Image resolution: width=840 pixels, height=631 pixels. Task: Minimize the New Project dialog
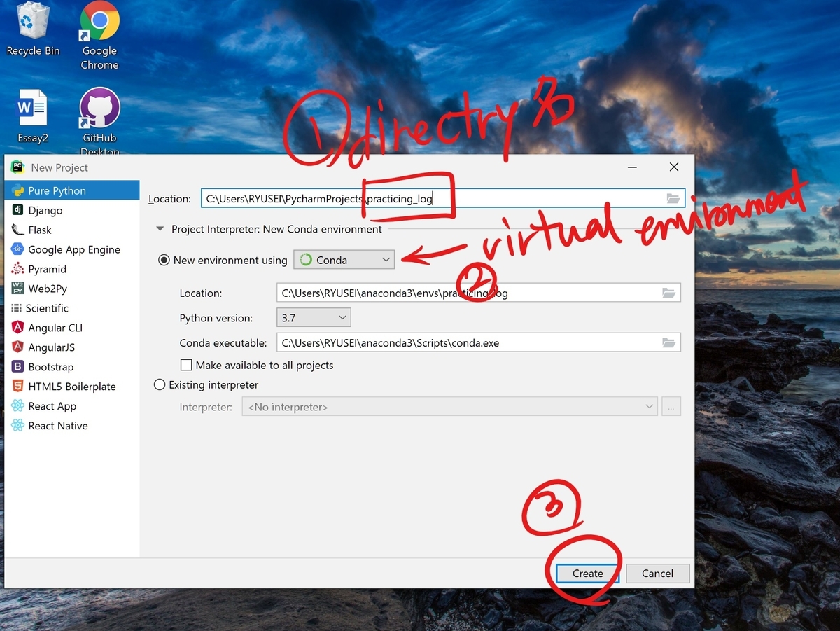tap(632, 167)
